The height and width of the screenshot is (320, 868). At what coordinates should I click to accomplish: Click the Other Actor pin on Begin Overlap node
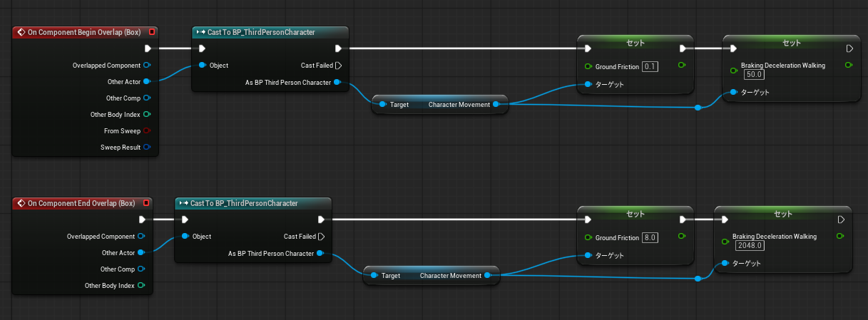[147, 82]
